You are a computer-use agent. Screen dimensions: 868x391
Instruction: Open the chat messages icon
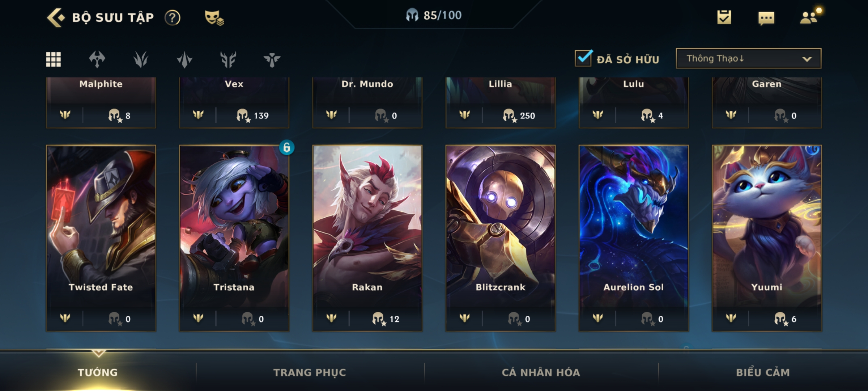[x=766, y=18]
